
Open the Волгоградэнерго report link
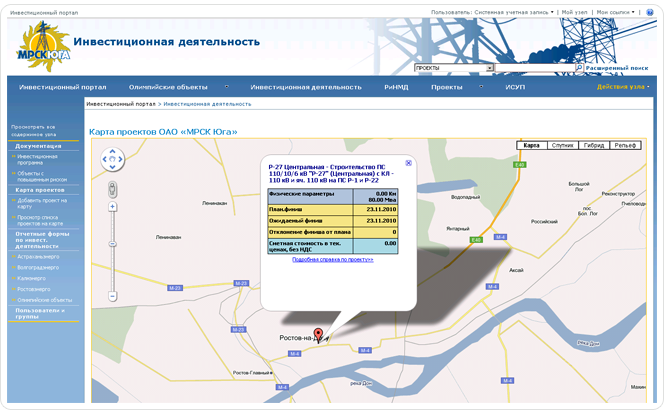click(x=38, y=268)
